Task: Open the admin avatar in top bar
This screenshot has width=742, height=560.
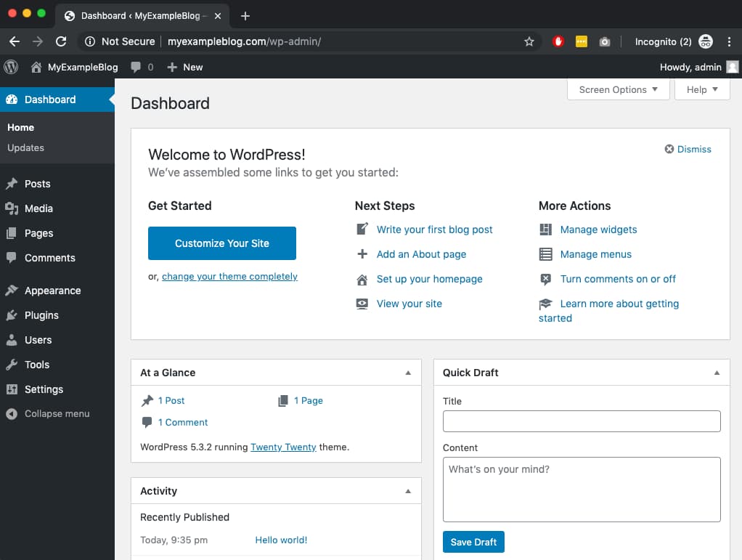Action: 732,68
